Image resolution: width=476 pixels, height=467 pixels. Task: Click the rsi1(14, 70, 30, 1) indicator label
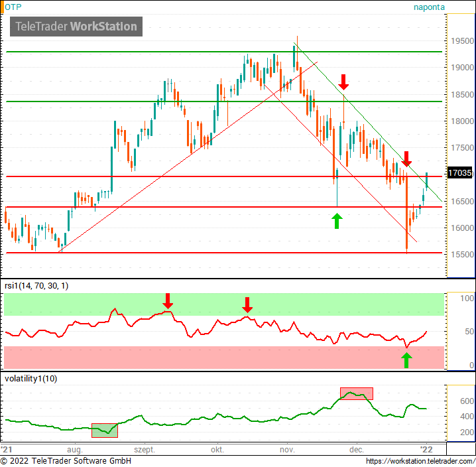click(x=36, y=286)
